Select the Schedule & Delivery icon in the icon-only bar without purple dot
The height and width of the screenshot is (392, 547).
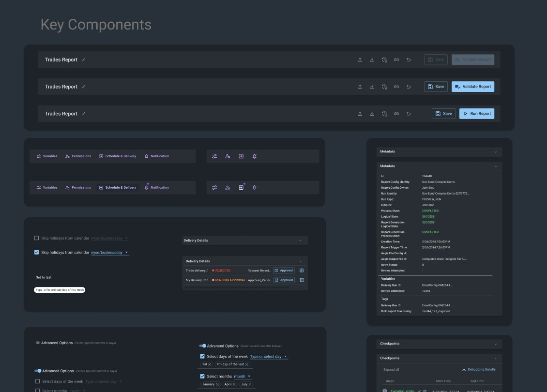(x=241, y=156)
